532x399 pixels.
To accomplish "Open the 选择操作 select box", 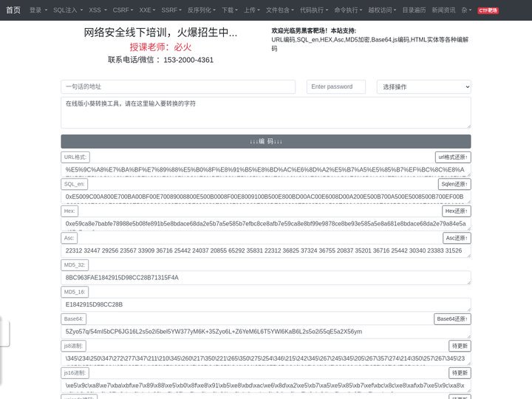I will click(424, 87).
